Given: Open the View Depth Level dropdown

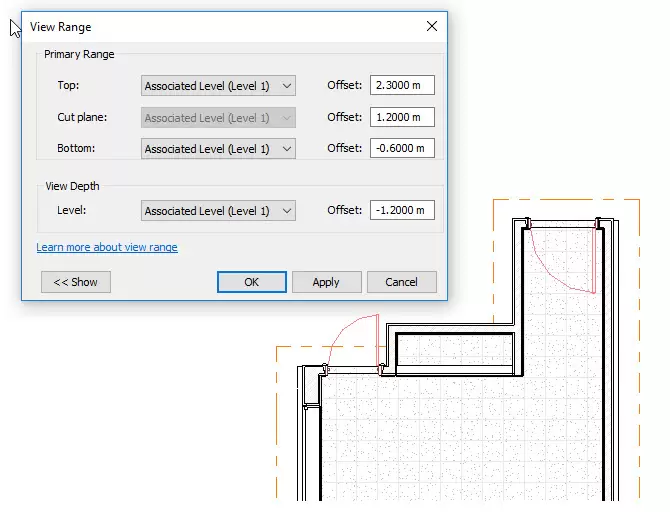Looking at the screenshot, I should click(218, 211).
